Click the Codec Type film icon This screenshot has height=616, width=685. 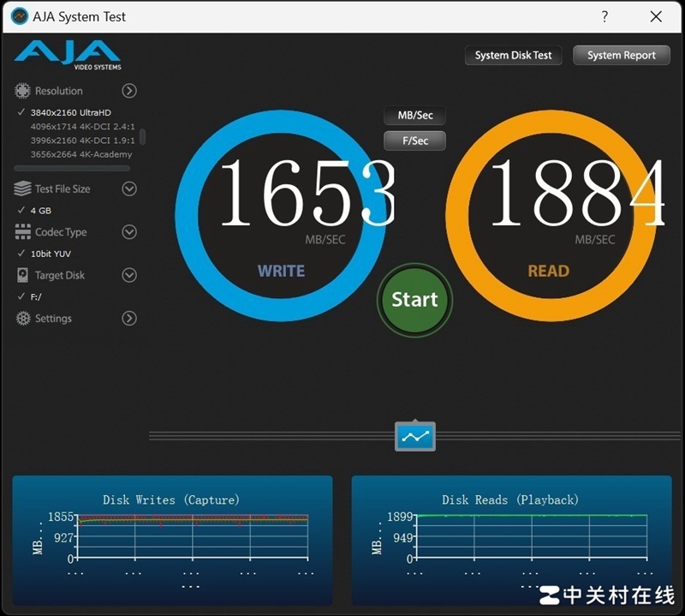22,232
